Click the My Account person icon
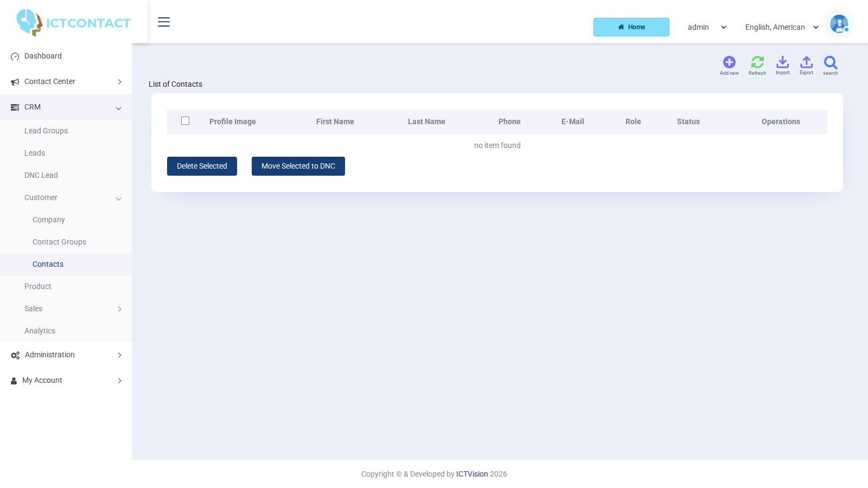 point(14,381)
